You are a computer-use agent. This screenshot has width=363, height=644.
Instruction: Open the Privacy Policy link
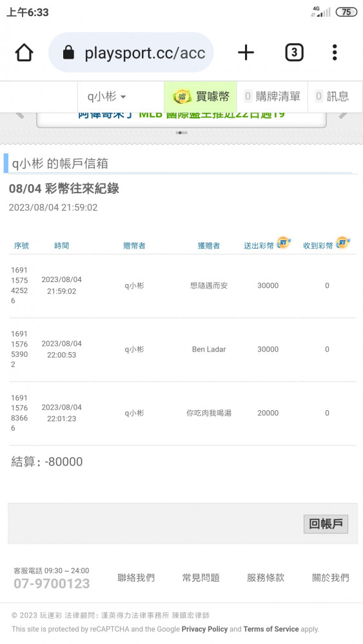coord(204,629)
